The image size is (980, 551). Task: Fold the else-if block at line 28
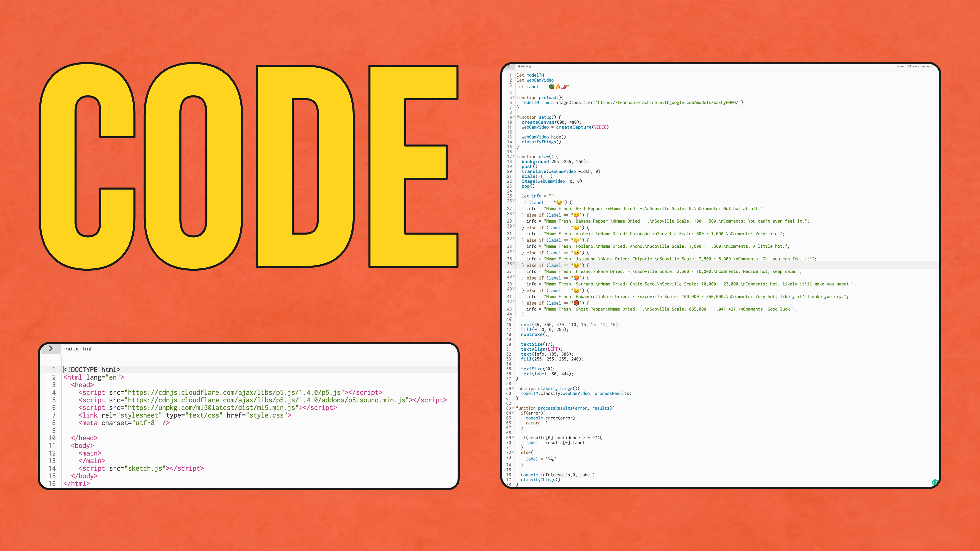point(513,213)
